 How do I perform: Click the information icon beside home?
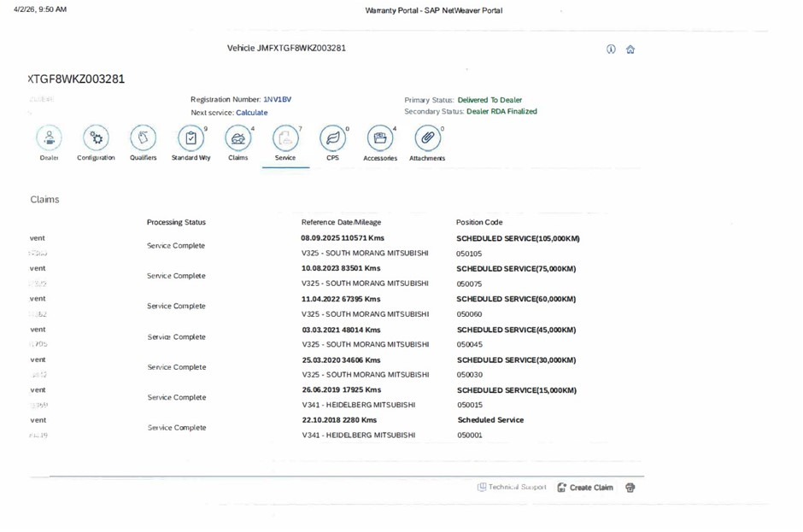coord(611,50)
